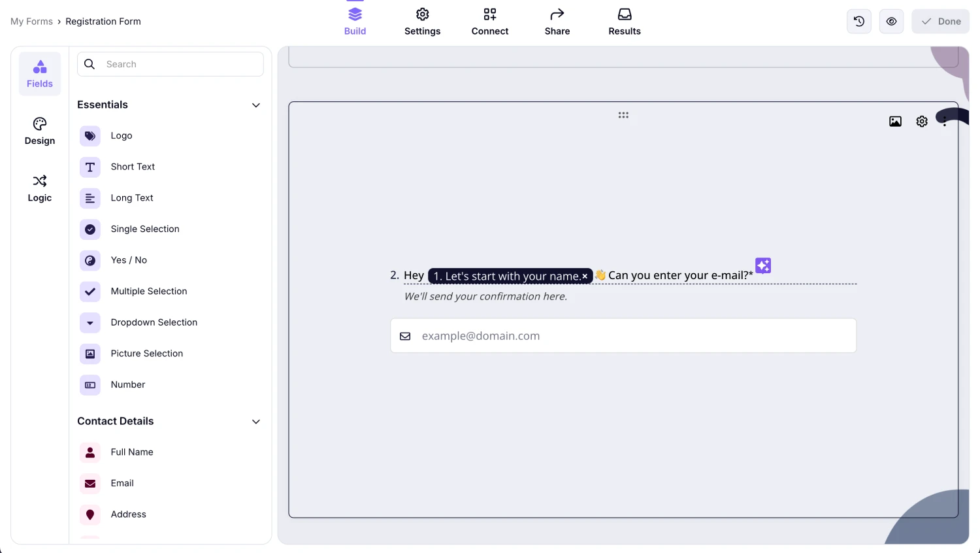Click the Done button
This screenshot has width=980, height=553.
pyautogui.click(x=940, y=21)
